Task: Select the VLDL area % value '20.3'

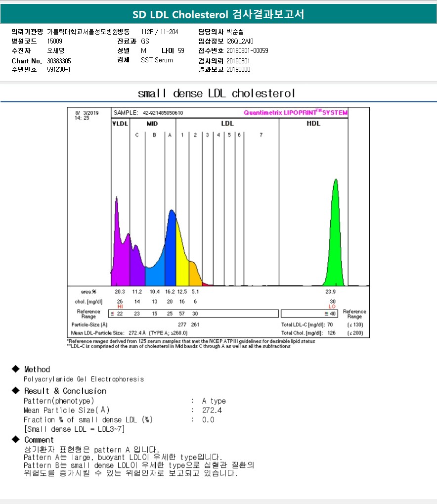Action: [x=120, y=291]
